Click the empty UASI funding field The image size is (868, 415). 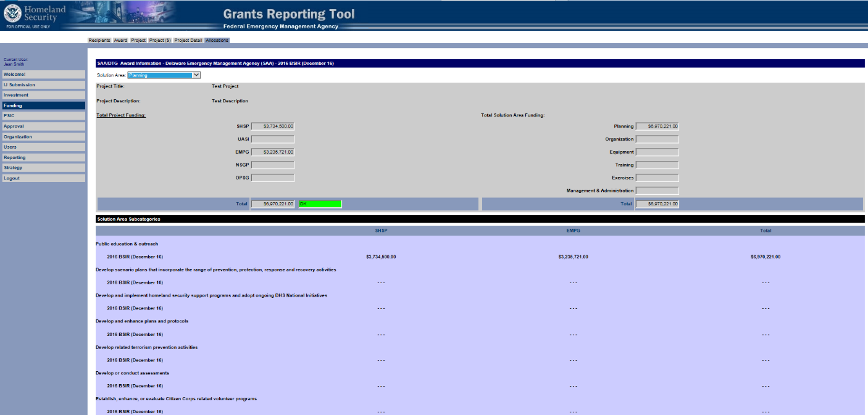[273, 139]
